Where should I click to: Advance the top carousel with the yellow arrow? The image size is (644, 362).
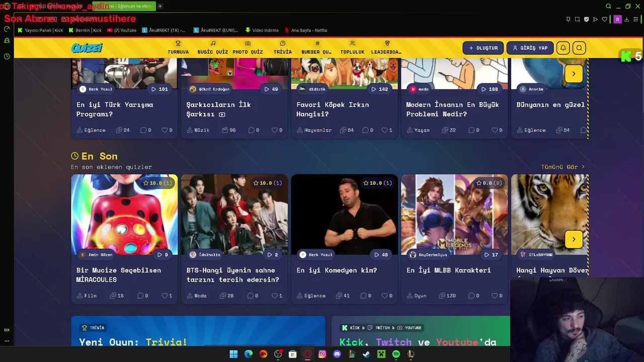click(x=573, y=74)
